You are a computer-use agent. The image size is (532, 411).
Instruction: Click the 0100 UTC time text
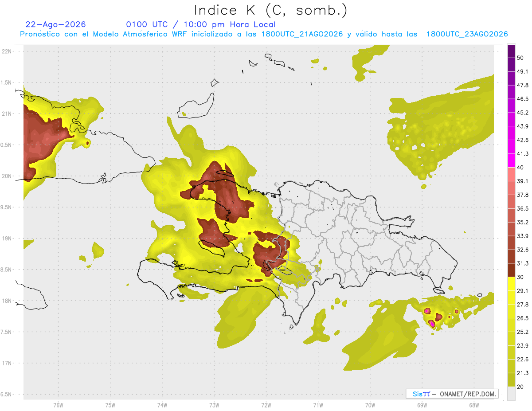tap(147, 24)
